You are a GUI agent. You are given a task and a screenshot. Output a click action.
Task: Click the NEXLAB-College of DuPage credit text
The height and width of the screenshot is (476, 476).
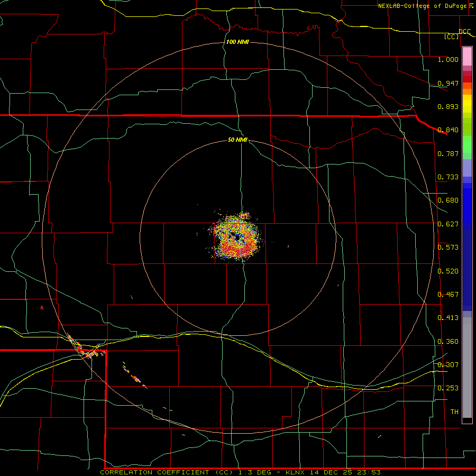coord(422,6)
